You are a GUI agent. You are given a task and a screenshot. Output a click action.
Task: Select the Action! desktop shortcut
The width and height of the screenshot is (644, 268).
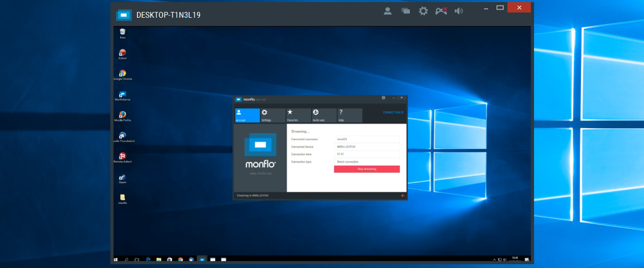tap(122, 54)
